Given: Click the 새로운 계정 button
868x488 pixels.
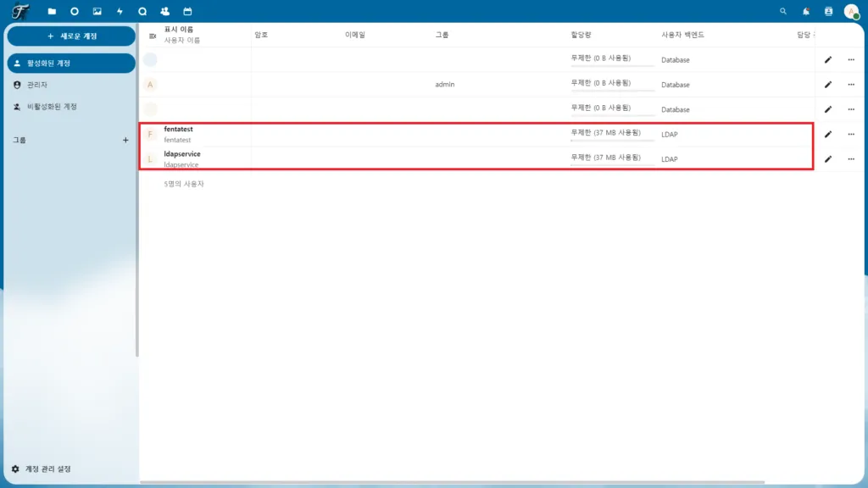Looking at the screenshot, I should 71,36.
